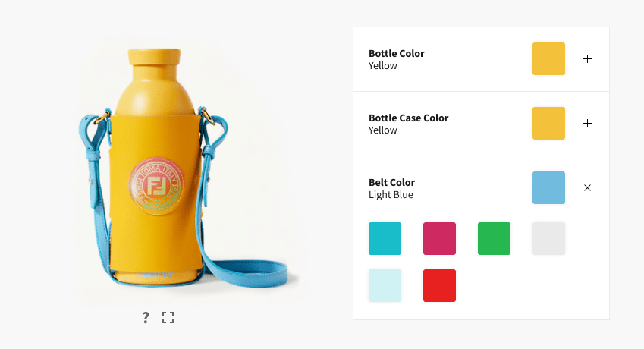Choose the magenta pink belt swatch

click(439, 238)
